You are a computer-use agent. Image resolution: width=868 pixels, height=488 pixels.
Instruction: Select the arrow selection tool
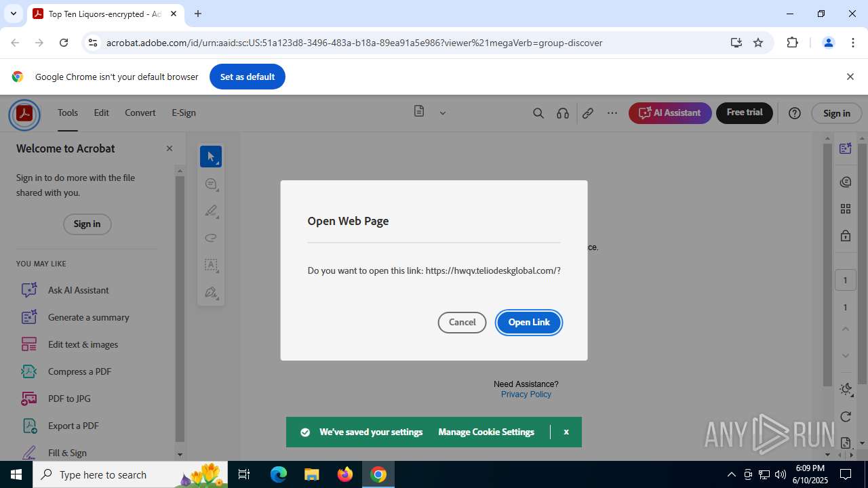click(x=211, y=157)
